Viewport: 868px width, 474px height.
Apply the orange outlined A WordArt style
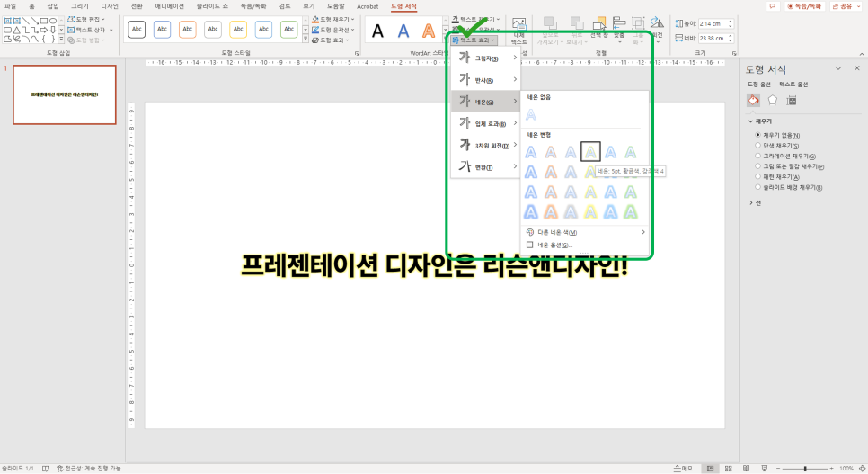[x=429, y=31]
